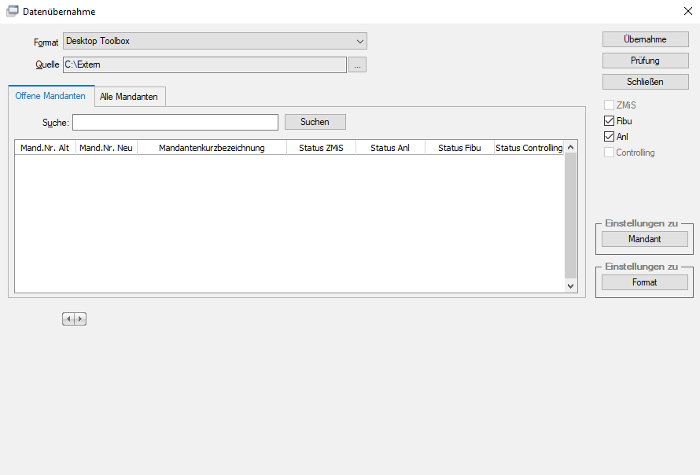Sort by Mand.Nr. Alt column header

[x=45, y=148]
